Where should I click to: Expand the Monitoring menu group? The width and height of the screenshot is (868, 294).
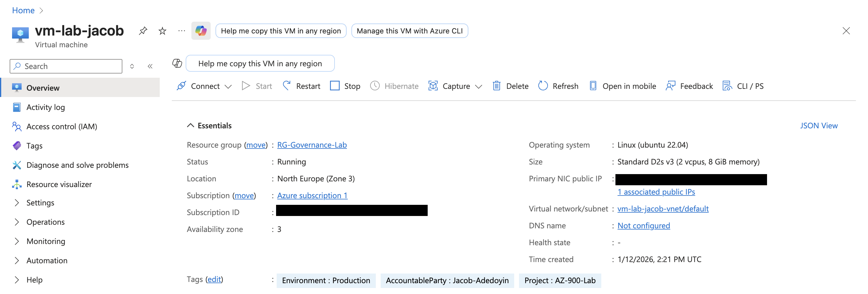(17, 241)
